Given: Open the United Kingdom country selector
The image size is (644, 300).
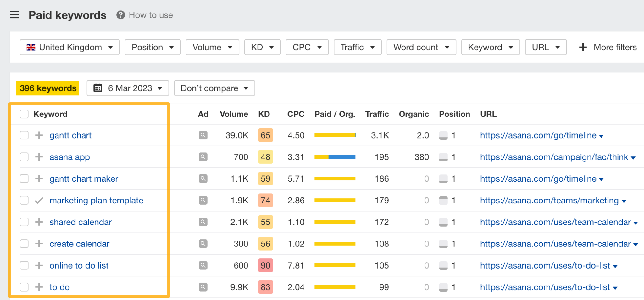Looking at the screenshot, I should click(x=69, y=47).
